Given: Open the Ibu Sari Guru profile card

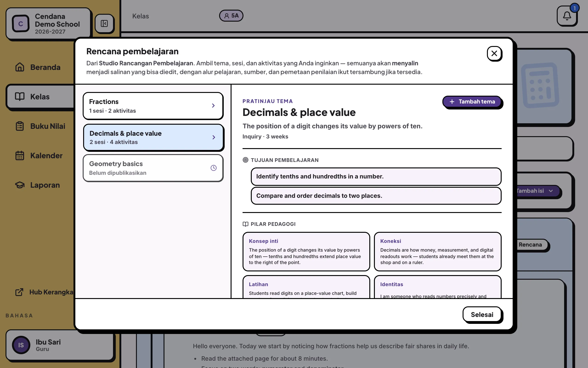Looking at the screenshot, I should [x=60, y=345].
